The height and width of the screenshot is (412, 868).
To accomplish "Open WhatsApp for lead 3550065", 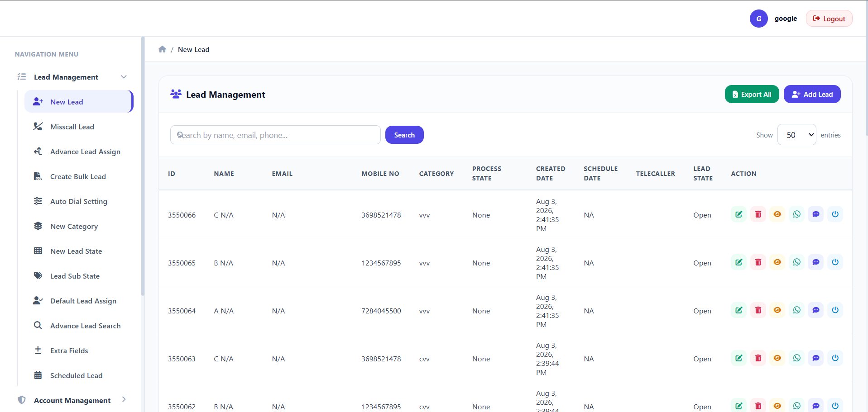I will point(797,262).
